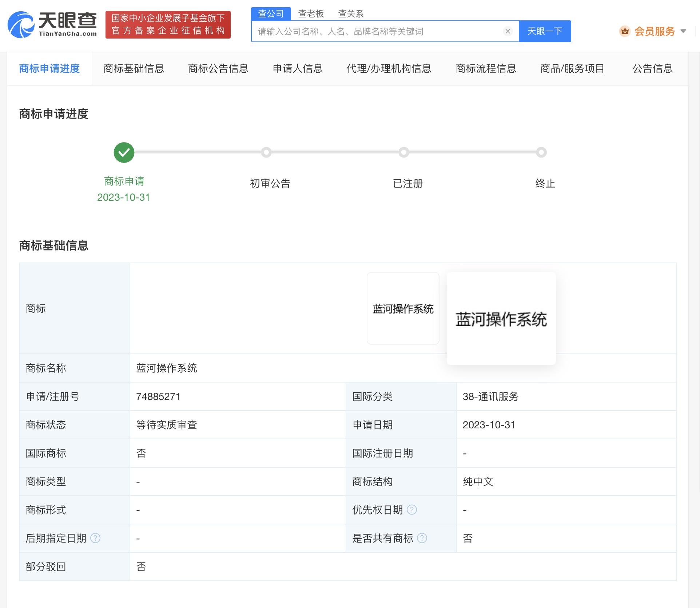Click the TianYanCha logo
The height and width of the screenshot is (608, 700).
coord(52,24)
